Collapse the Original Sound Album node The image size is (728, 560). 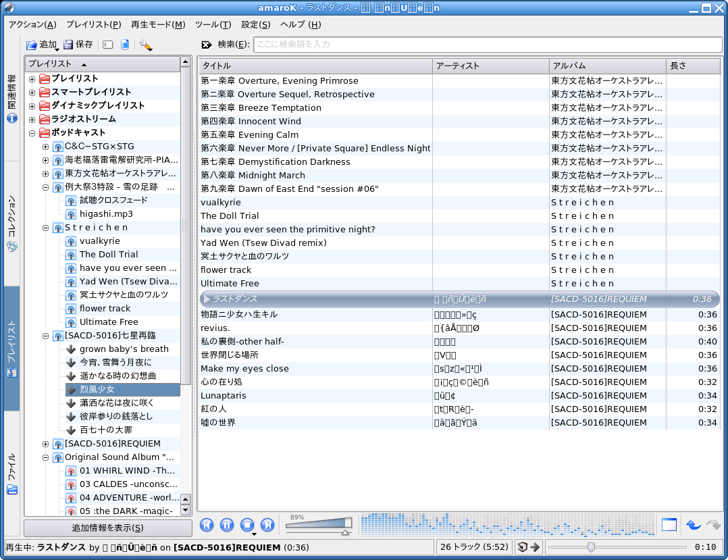pyautogui.click(x=45, y=457)
